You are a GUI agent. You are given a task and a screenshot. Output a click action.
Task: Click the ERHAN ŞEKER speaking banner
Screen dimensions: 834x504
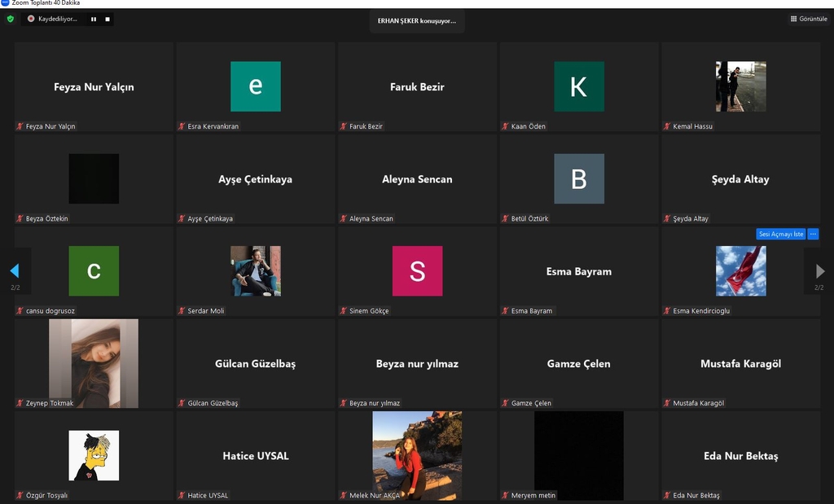point(417,21)
